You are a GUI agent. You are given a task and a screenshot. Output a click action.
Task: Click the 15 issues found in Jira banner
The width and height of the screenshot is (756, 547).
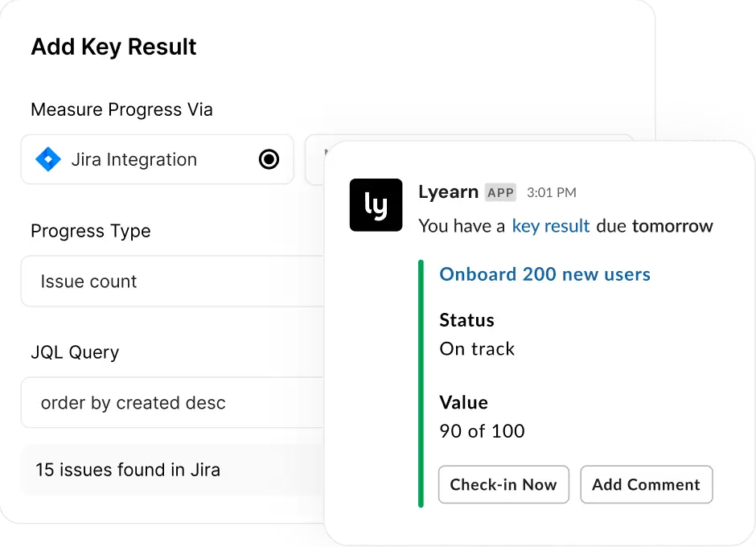pos(173,470)
